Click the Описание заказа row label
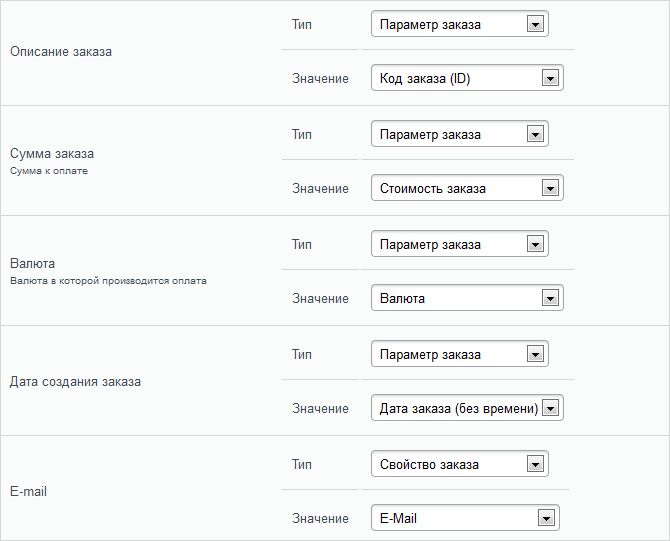The height and width of the screenshot is (541, 670). coord(61,52)
